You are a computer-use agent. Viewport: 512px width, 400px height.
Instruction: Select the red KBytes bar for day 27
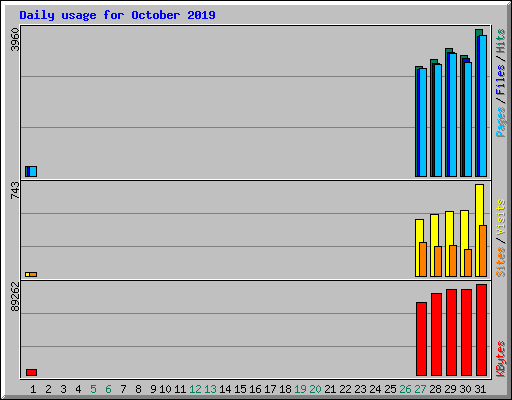[x=422, y=339]
